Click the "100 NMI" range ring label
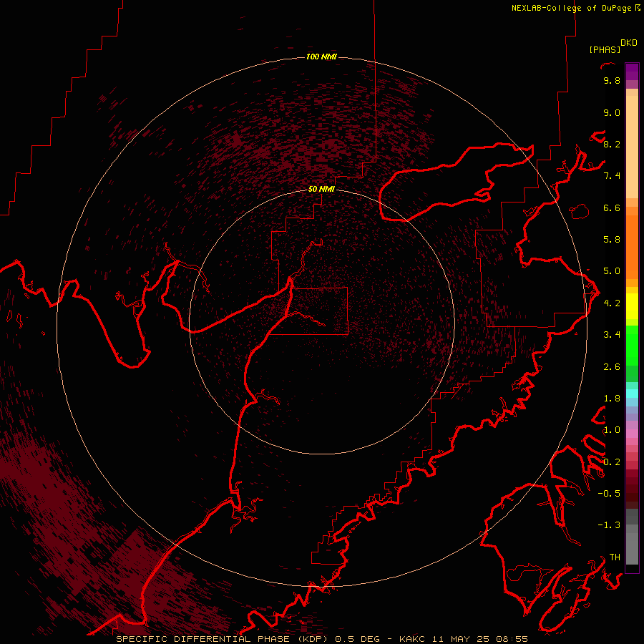Viewport: 644px width, 644px height. click(x=321, y=57)
